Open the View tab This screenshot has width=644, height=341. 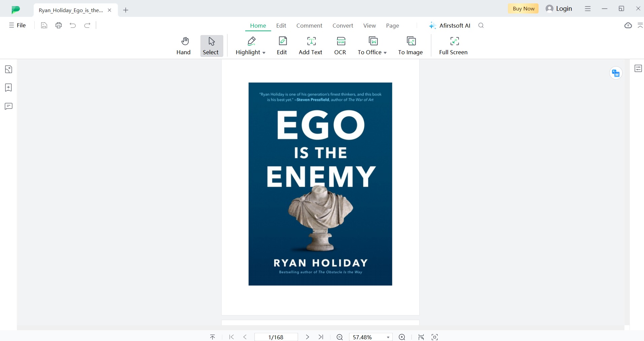(369, 26)
